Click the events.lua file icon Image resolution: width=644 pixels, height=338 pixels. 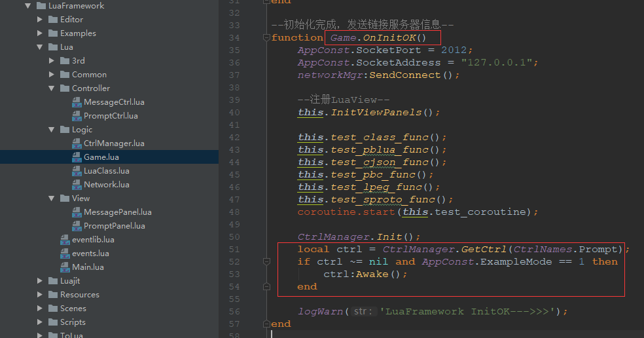[x=65, y=254]
